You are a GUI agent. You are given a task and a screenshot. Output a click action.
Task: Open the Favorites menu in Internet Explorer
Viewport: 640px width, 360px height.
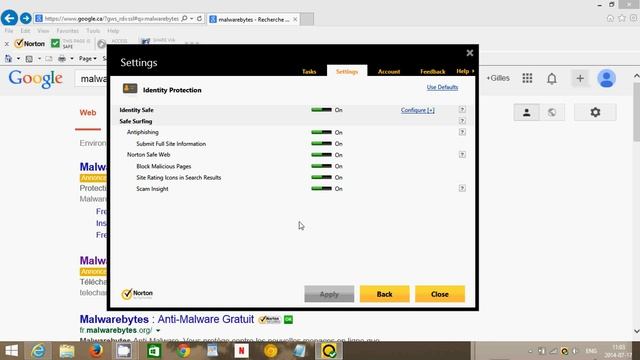click(x=67, y=31)
